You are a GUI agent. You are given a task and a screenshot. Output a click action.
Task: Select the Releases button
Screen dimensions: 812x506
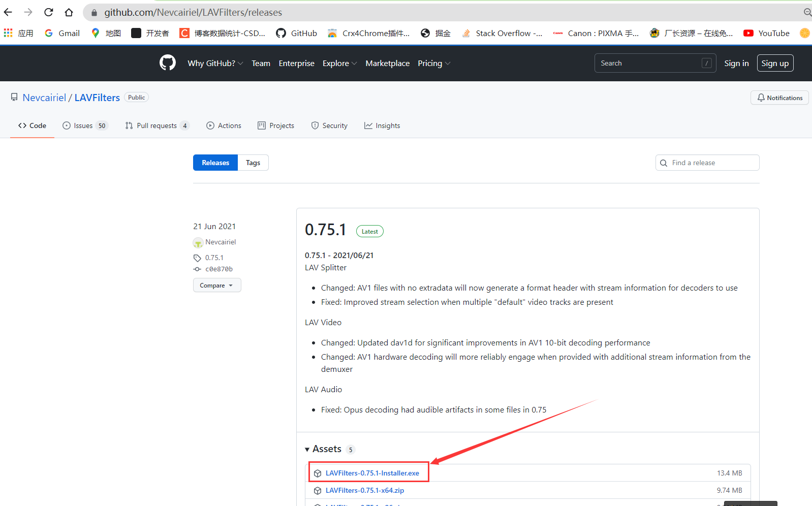[x=215, y=163]
